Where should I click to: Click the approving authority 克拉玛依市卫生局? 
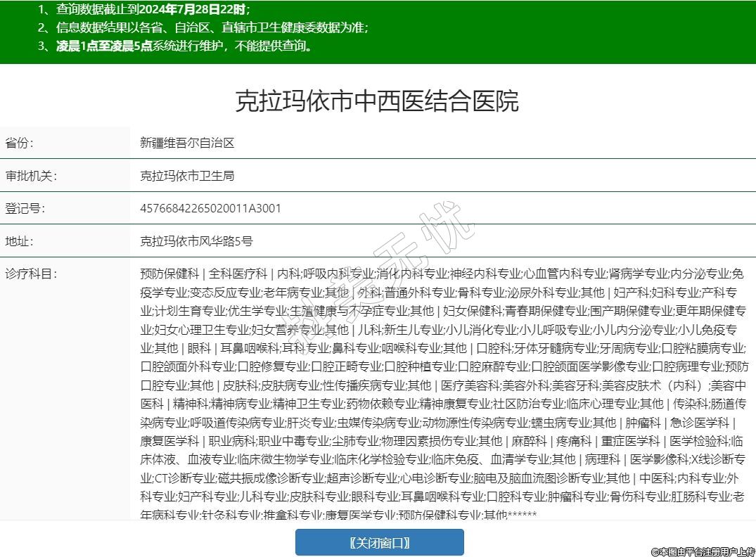(x=186, y=176)
